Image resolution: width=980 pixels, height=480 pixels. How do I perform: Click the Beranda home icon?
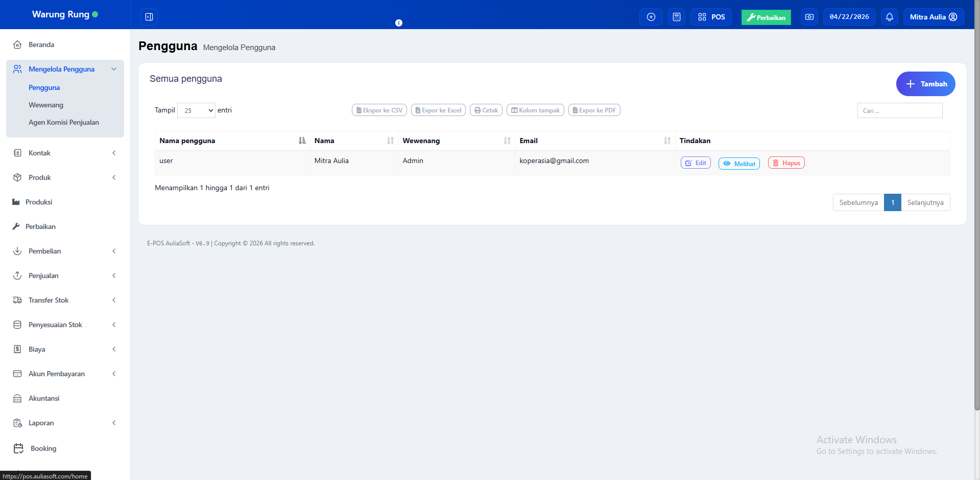[17, 44]
